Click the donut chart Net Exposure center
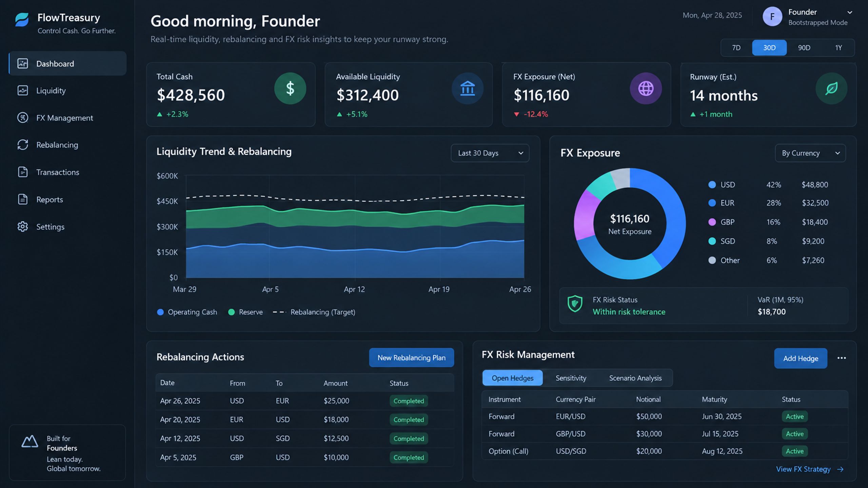The width and height of the screenshot is (868, 488). point(630,224)
